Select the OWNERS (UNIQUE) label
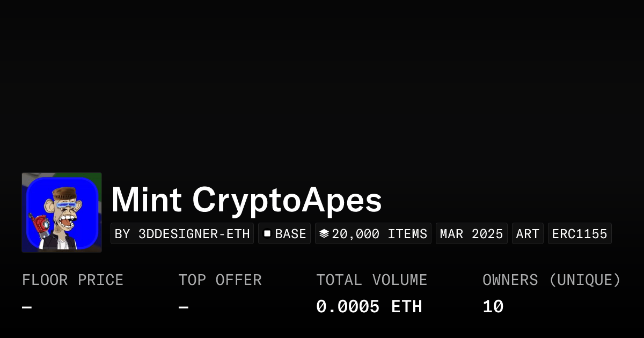Viewport: 644px width, 338px height. (x=551, y=280)
